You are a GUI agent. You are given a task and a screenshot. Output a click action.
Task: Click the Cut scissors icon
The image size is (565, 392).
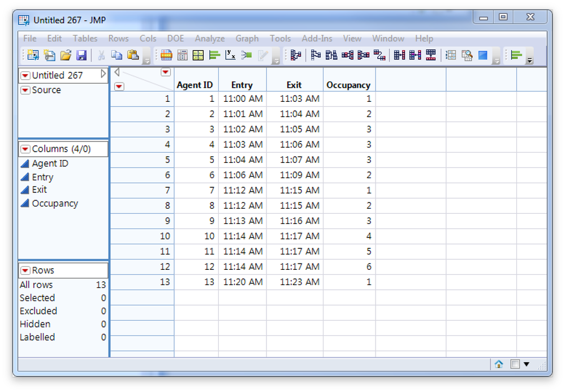coord(101,55)
